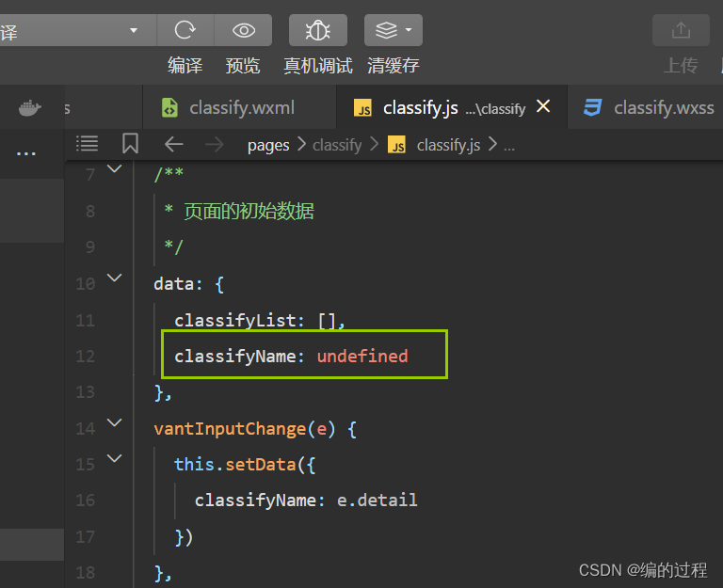Viewport: 723px width, 588px height.
Task: Click the breadcrumb trailing ellipsis
Action: coord(509,147)
